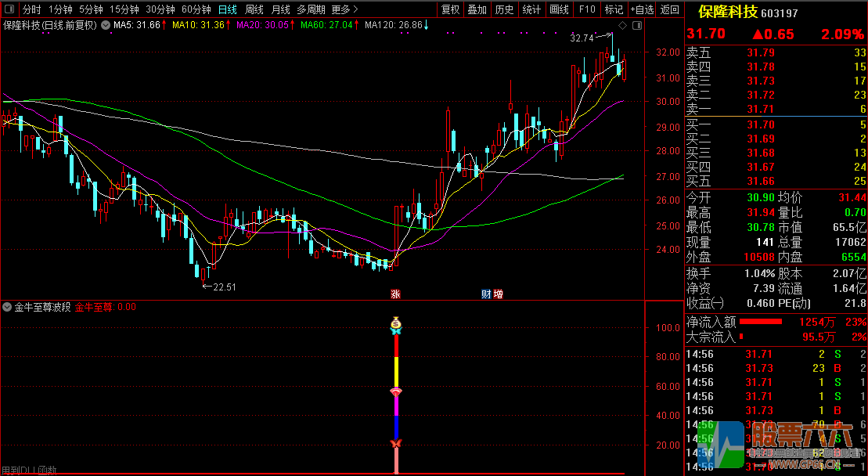Screen dimensions: 868x476
Task: Toggle 叠加 overlay mode
Action: [x=477, y=10]
